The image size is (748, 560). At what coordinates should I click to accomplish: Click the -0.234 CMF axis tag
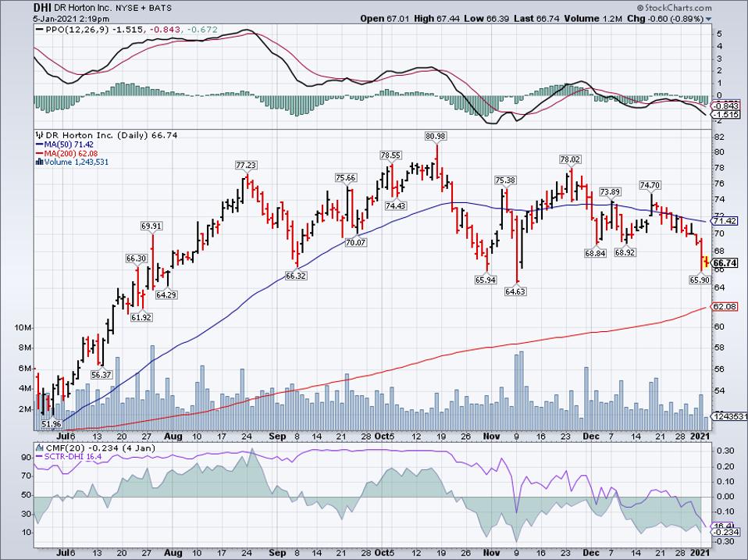pyautogui.click(x=726, y=533)
